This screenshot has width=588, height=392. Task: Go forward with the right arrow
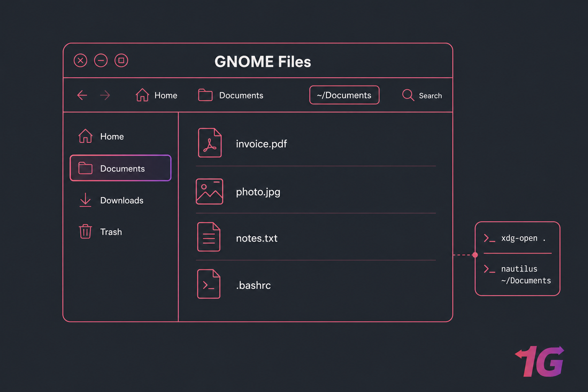tap(105, 95)
